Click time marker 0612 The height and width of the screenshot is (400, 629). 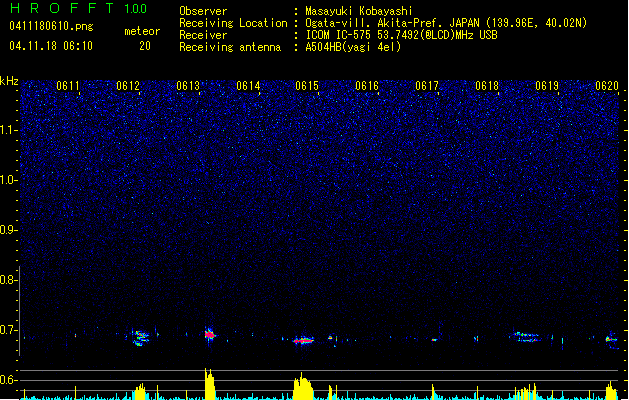click(128, 86)
